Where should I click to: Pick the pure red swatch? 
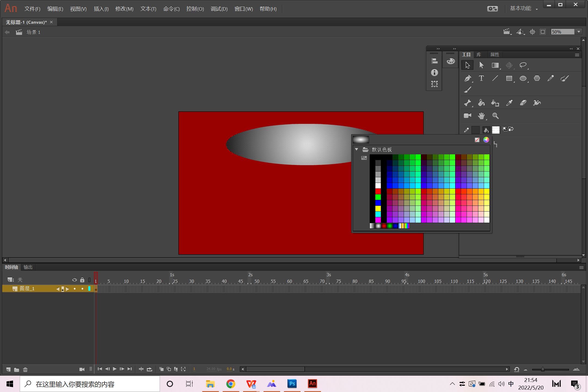[378, 191]
